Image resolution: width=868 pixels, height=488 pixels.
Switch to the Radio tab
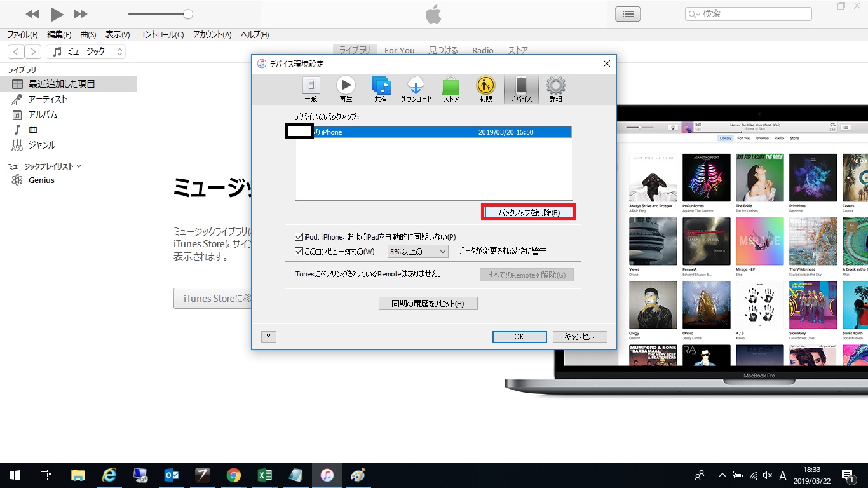coord(483,50)
